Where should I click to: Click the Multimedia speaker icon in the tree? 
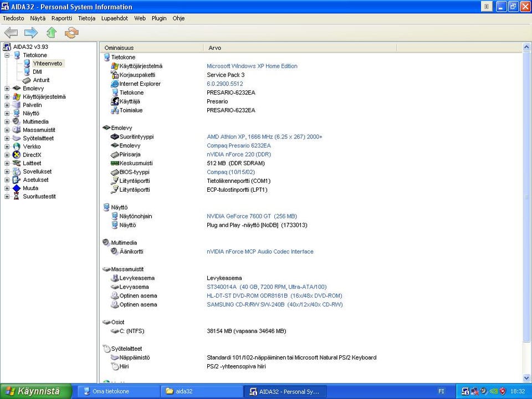pyautogui.click(x=17, y=121)
